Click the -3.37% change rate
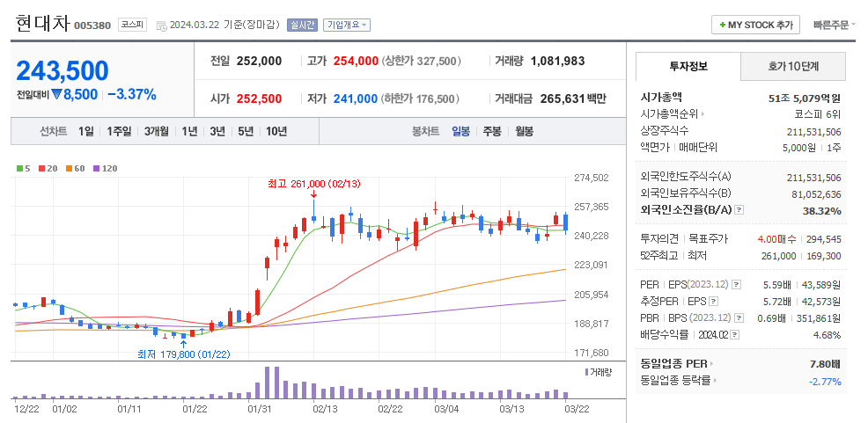 [132, 94]
